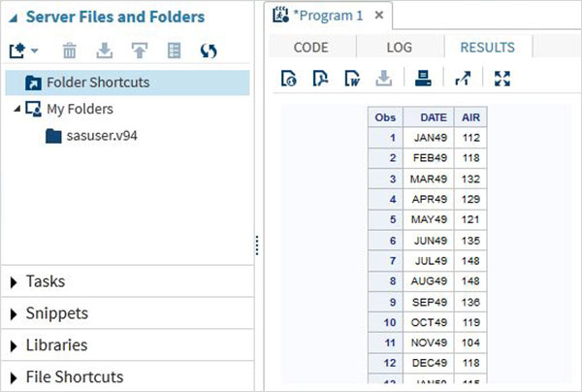This screenshot has height=392, width=582.
Task: Print the results output
Action: [422, 79]
